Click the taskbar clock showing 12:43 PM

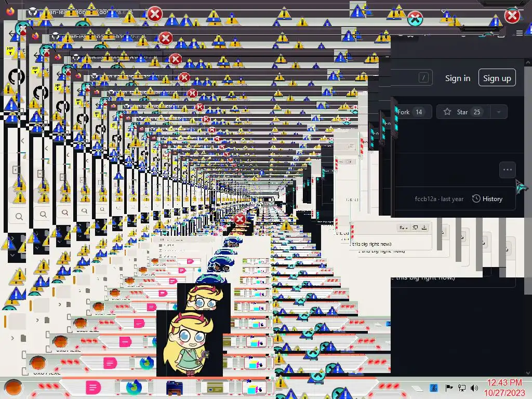pyautogui.click(x=504, y=388)
